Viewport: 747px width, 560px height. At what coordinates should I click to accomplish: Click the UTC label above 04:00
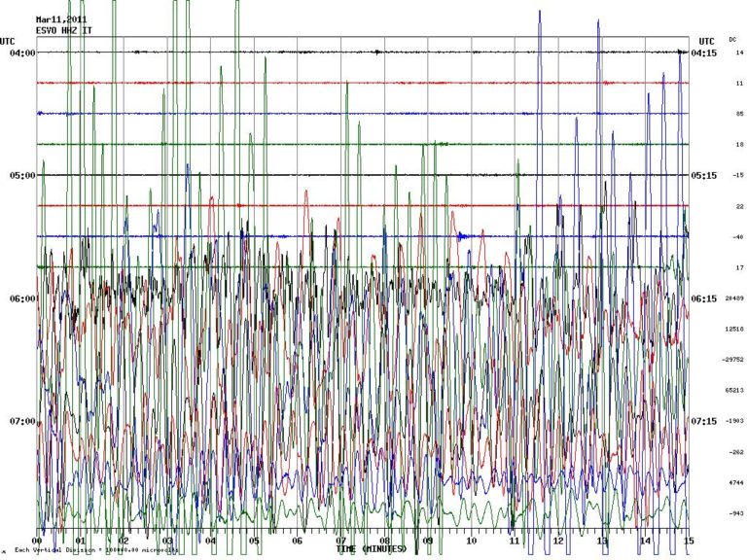tap(8, 42)
